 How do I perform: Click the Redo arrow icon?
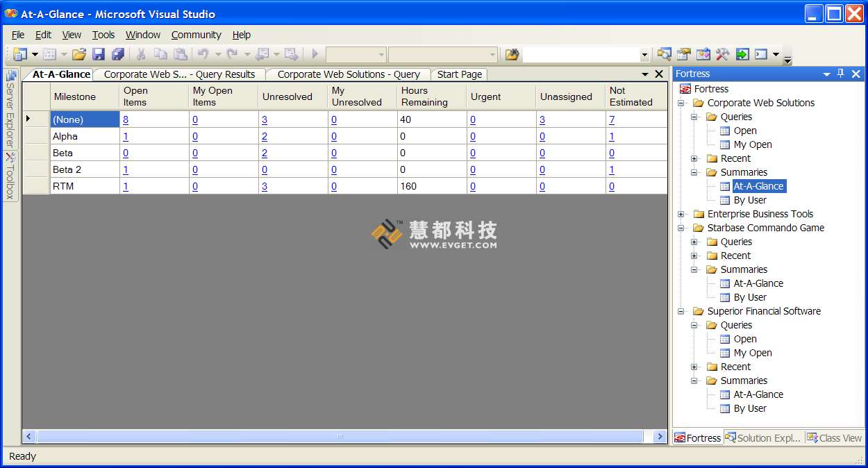[x=233, y=54]
